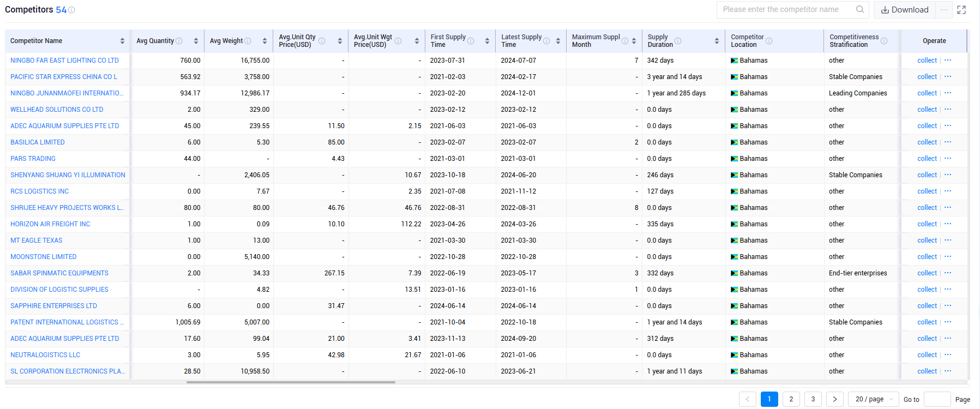Image resolution: width=980 pixels, height=409 pixels.
Task: Collect the SHRIJEE HEAVY PROJECTS row
Action: coord(927,208)
